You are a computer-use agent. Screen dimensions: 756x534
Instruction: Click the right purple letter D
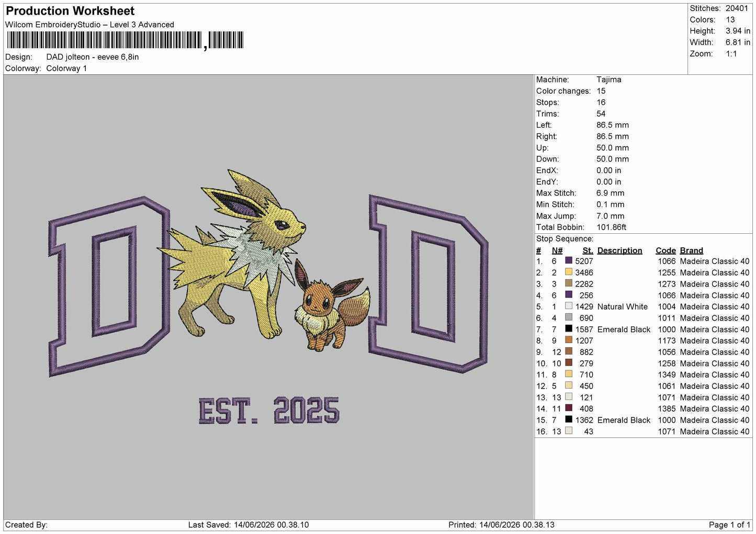click(428, 284)
